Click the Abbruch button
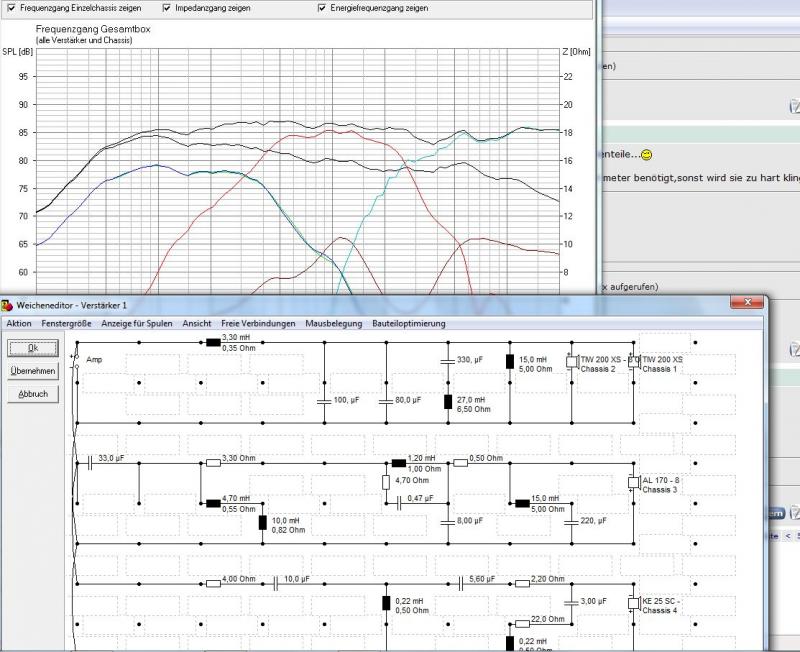The height and width of the screenshot is (652, 800). point(33,394)
